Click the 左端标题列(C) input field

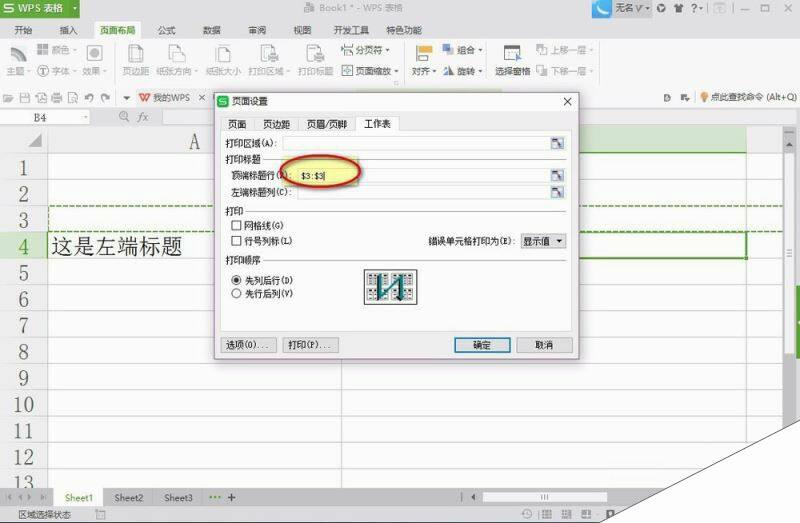[x=423, y=192]
